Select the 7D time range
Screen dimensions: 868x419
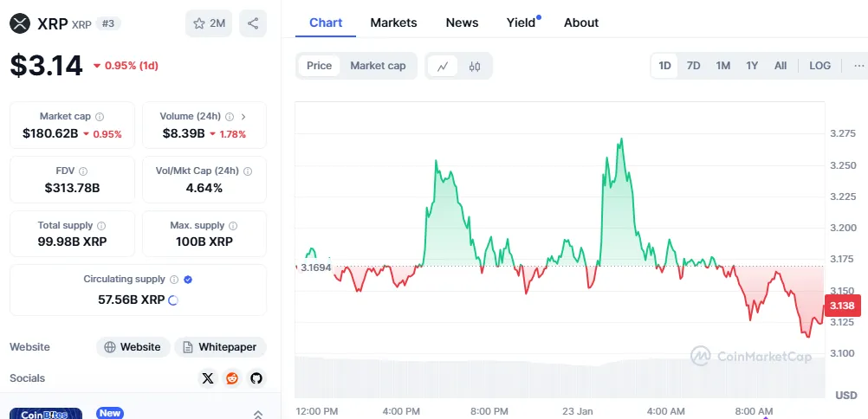tap(693, 66)
